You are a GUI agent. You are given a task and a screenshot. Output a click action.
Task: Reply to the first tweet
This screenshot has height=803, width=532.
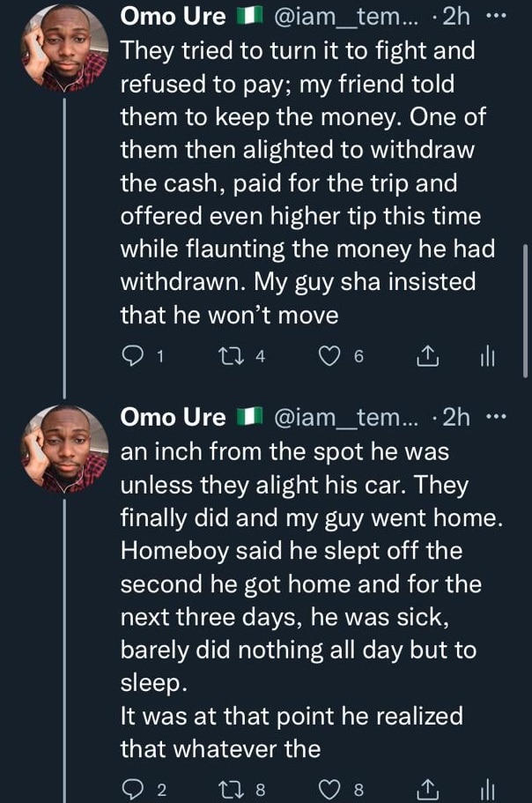[x=133, y=355]
